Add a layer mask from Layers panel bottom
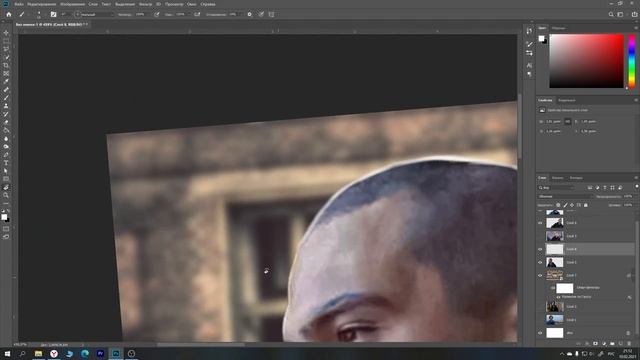 (595, 344)
